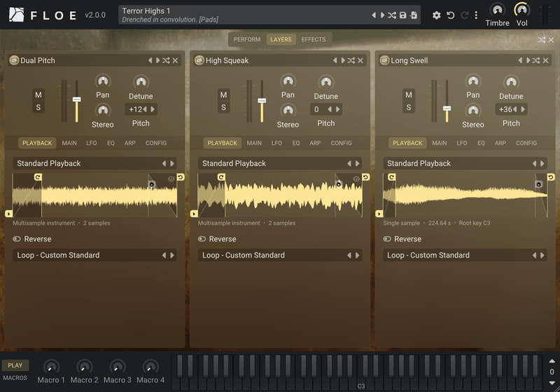560x392 pixels.
Task: Open the Long Swell instrument picker icon
Action: pyautogui.click(x=384, y=60)
